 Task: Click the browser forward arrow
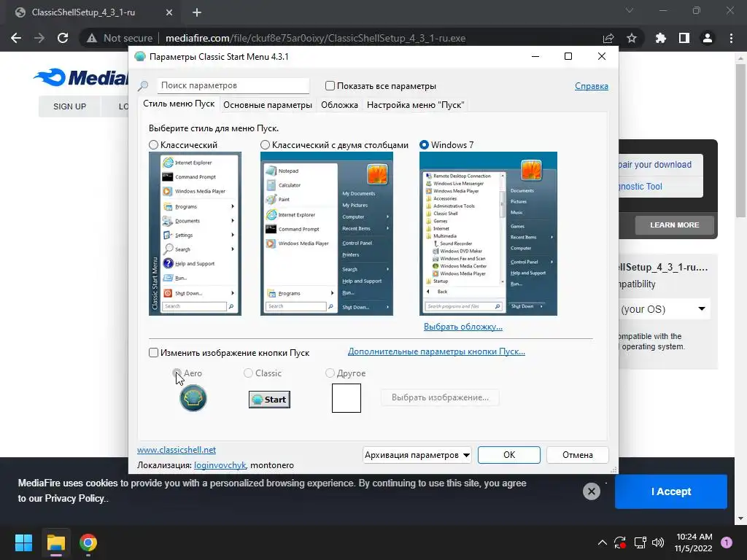pos(39,38)
